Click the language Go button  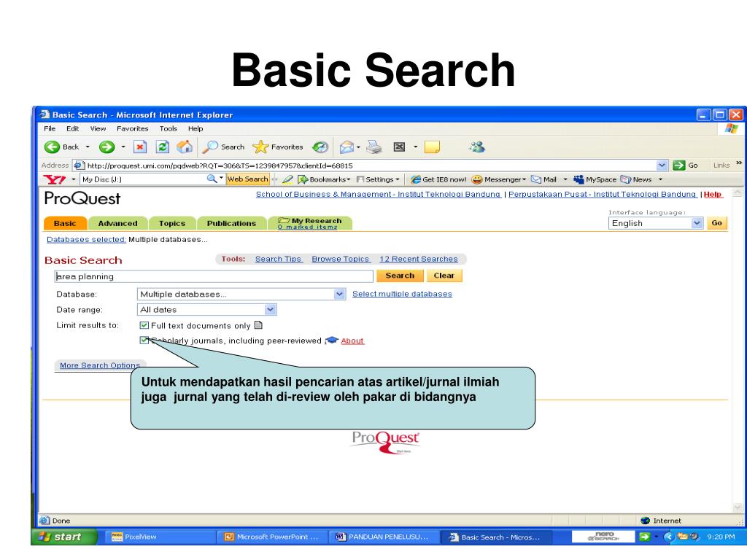point(717,223)
